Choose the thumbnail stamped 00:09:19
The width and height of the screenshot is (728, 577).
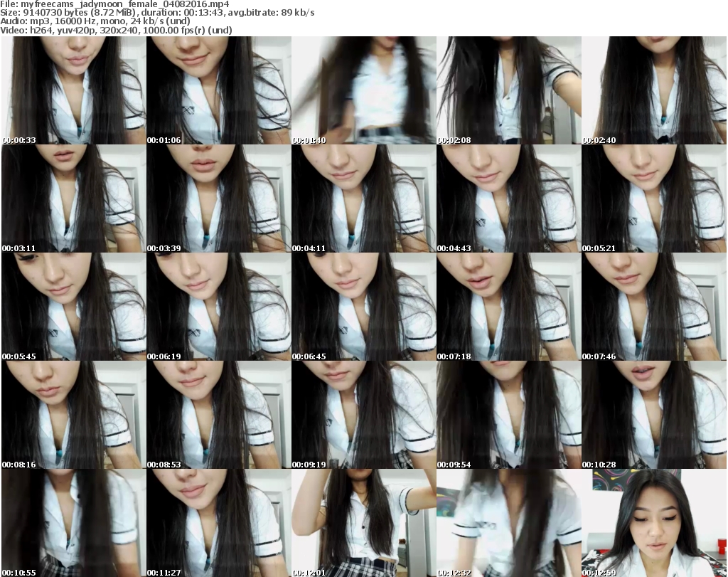(363, 415)
